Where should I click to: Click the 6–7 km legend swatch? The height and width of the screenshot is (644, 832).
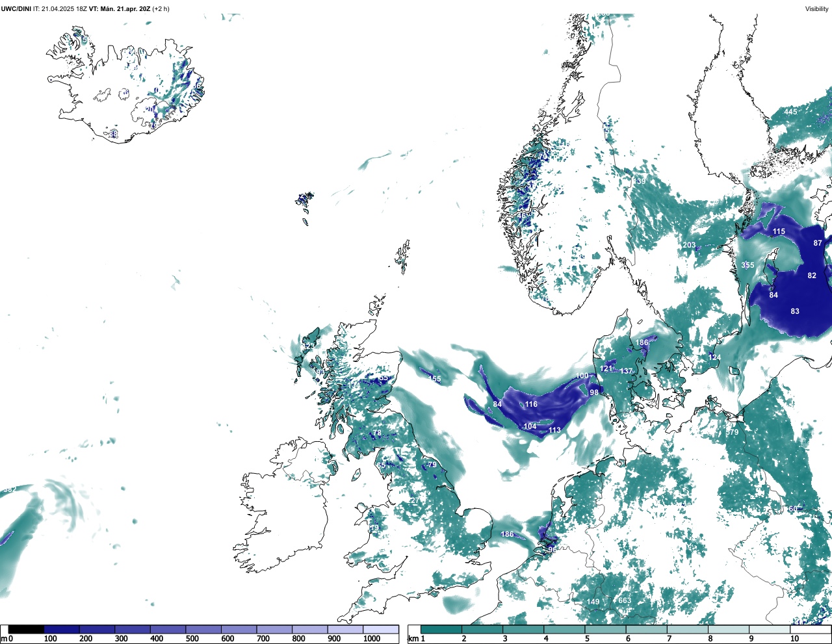click(x=647, y=630)
